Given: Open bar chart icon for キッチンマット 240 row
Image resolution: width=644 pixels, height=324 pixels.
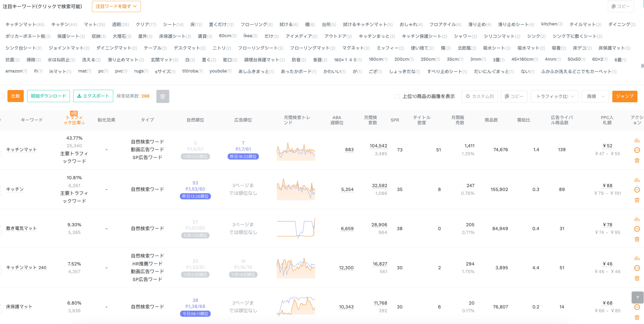Looking at the screenshot, I should tap(637, 258).
